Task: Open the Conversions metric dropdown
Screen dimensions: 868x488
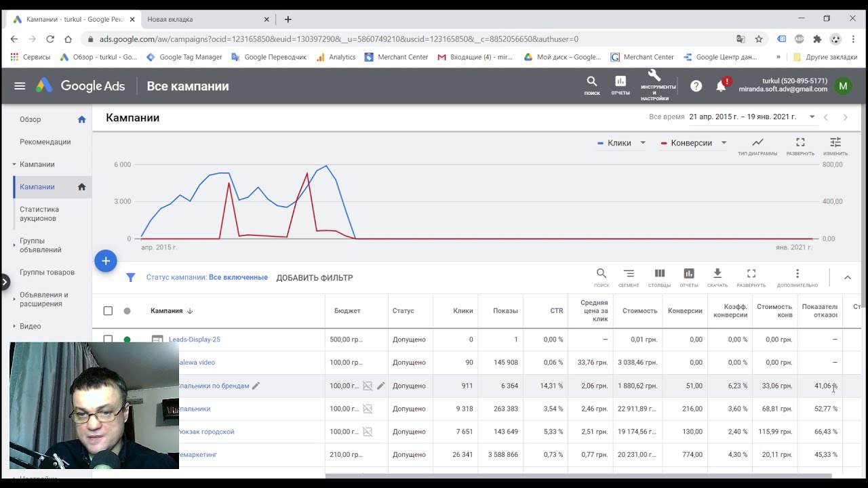Action: [x=693, y=143]
